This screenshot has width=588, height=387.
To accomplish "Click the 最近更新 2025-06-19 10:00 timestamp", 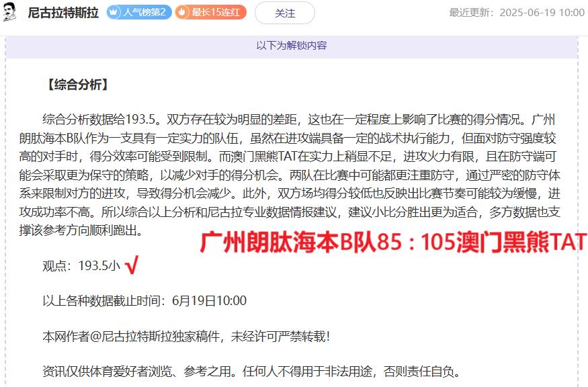I will [517, 13].
